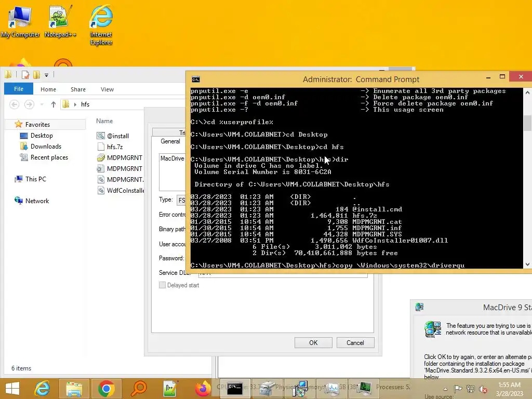Screen dimensions: 532x399
Task: Select the MDPMGRNT. system file
Action: 125,179
